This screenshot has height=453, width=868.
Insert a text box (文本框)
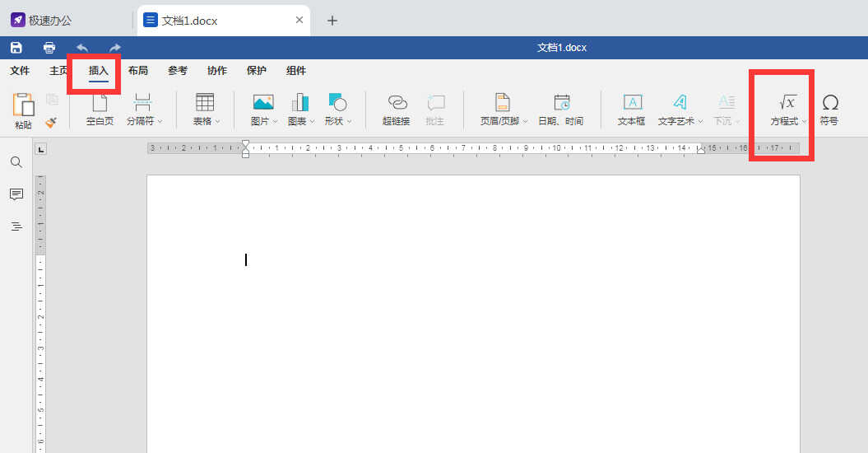632,110
